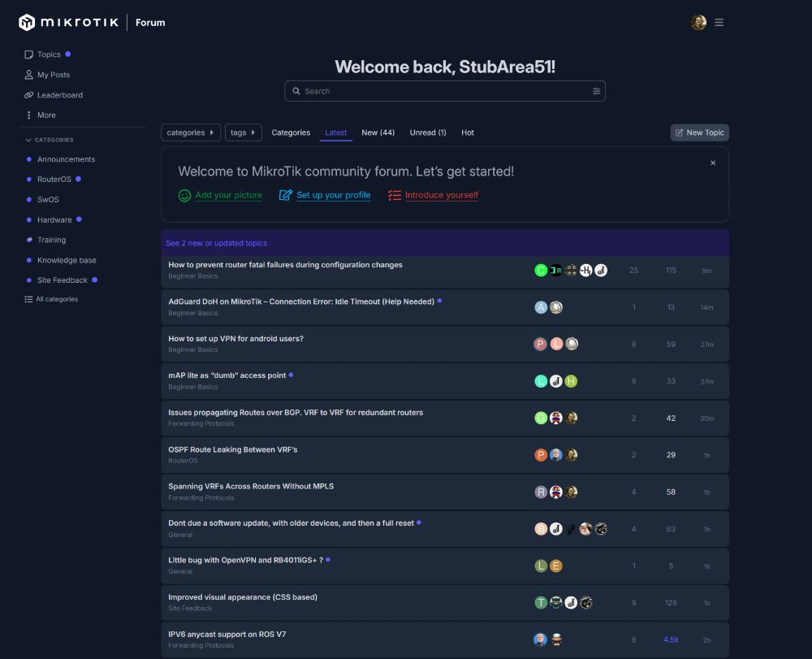Dismiss the welcome banner with the X
Viewport: 812px width, 659px height.
(x=713, y=163)
